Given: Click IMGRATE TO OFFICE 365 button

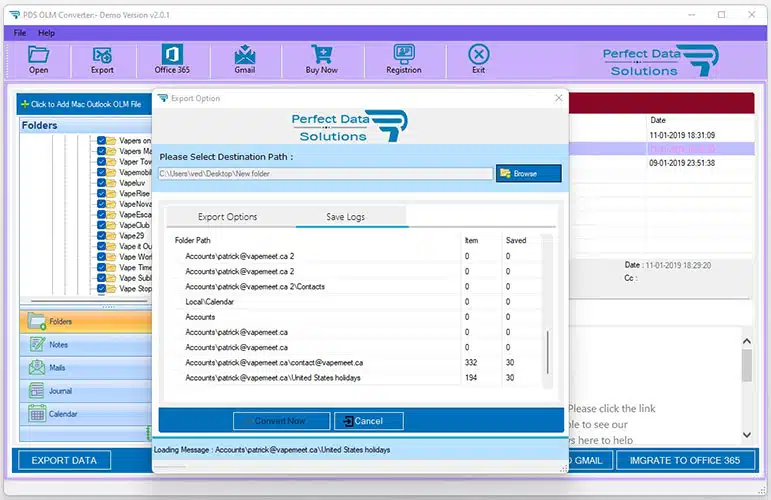Looking at the screenshot, I should coord(685,460).
